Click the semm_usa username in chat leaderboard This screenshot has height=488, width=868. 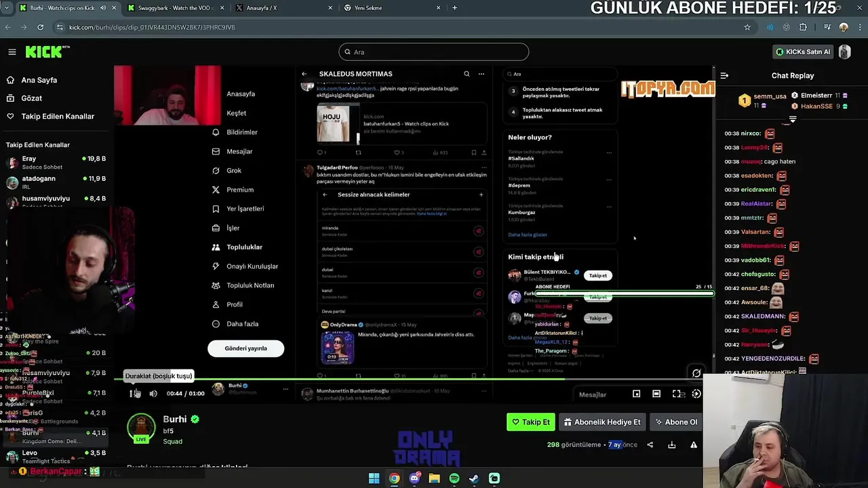pyautogui.click(x=770, y=96)
